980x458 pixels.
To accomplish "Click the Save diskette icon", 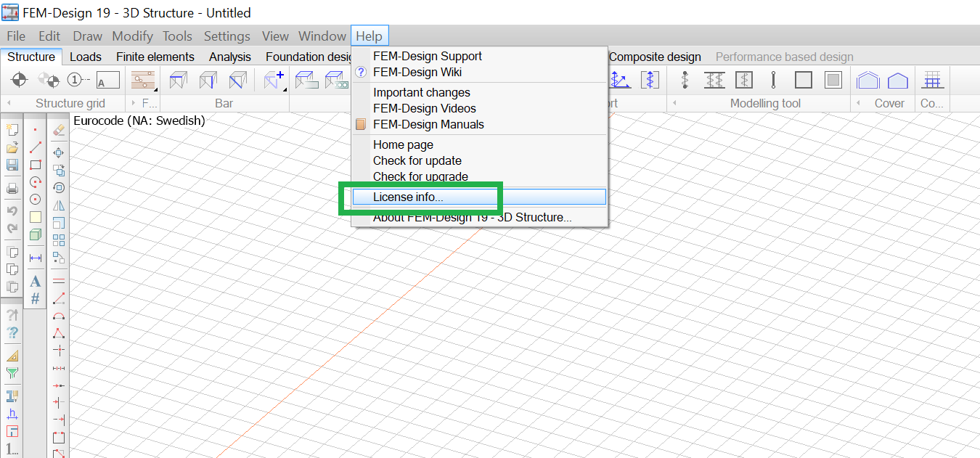I will click(x=12, y=165).
